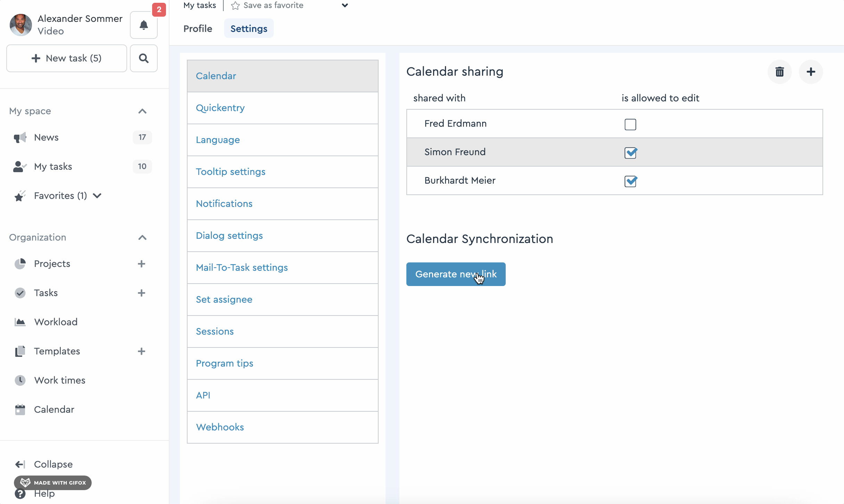Switch to the Profile tab
The width and height of the screenshot is (844, 504).
click(x=198, y=28)
